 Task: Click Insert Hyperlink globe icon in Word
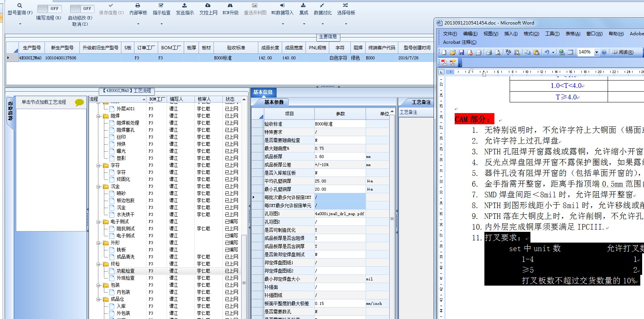[x=562, y=52]
